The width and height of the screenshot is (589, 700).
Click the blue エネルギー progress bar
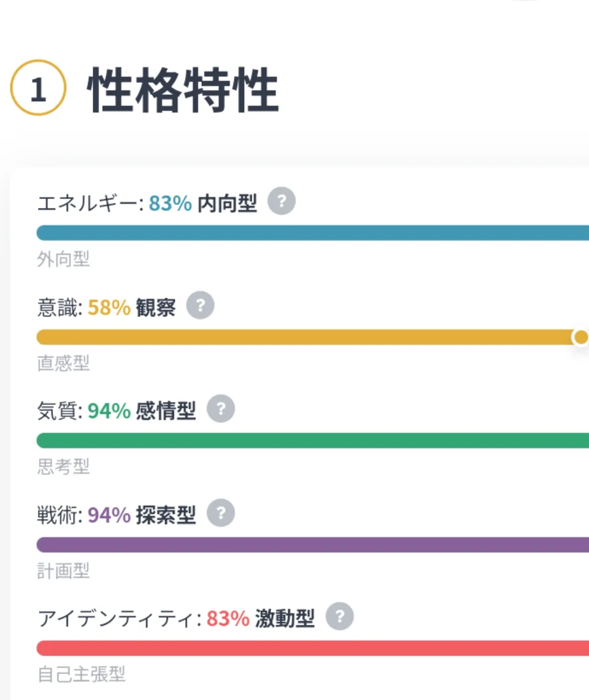point(312,233)
